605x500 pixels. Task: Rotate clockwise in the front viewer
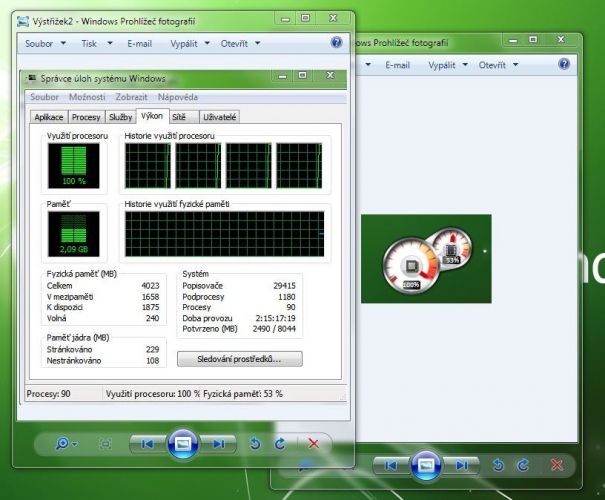pyautogui.click(x=280, y=444)
